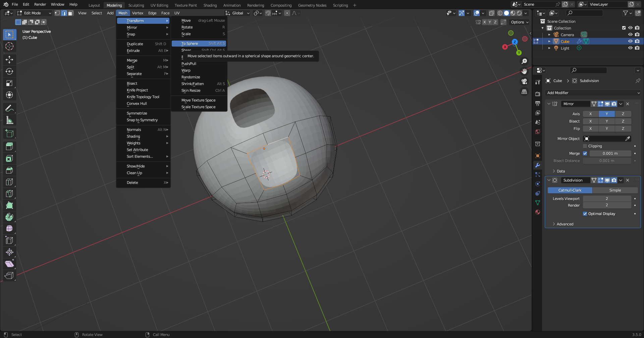Select the Inset Faces tool
644x338 pixels.
point(9,158)
